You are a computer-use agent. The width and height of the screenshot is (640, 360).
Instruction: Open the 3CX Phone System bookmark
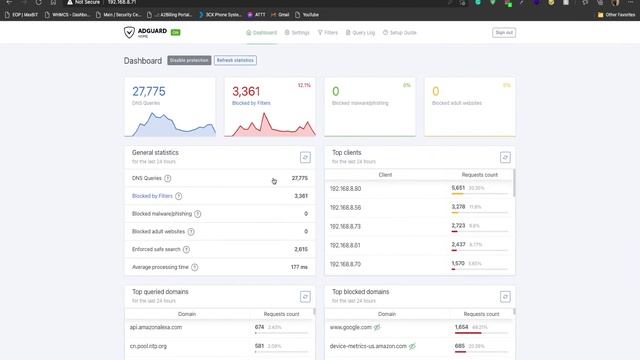pyautogui.click(x=220, y=15)
